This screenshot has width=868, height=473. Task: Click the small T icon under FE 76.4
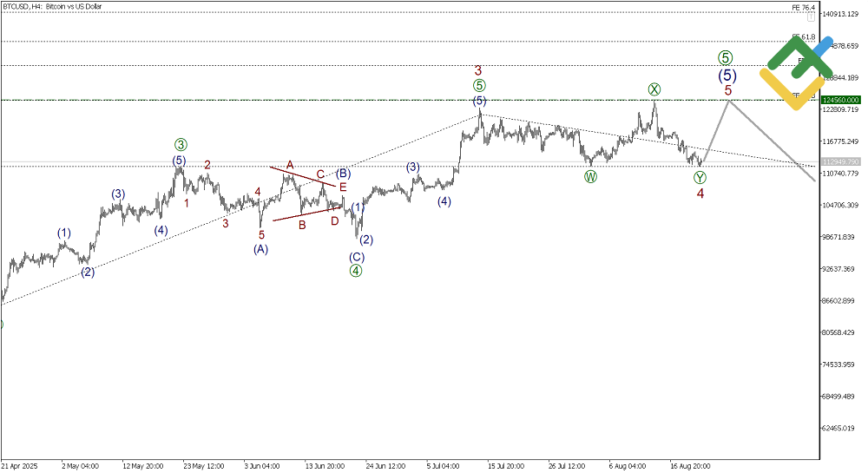tap(811, 17)
